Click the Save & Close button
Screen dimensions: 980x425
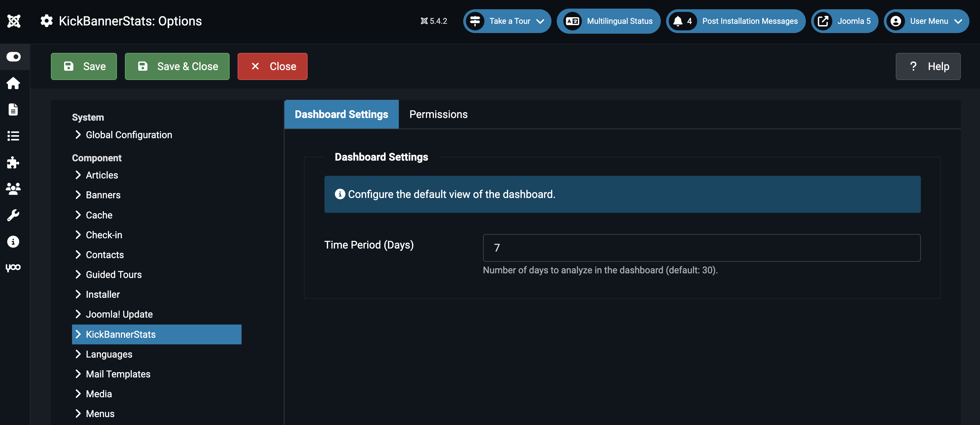[177, 66]
